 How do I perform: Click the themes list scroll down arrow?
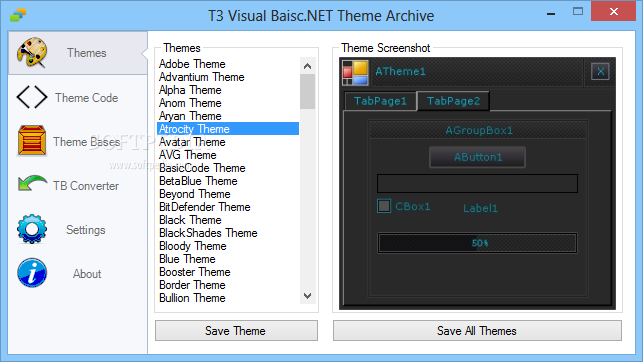[x=308, y=296]
